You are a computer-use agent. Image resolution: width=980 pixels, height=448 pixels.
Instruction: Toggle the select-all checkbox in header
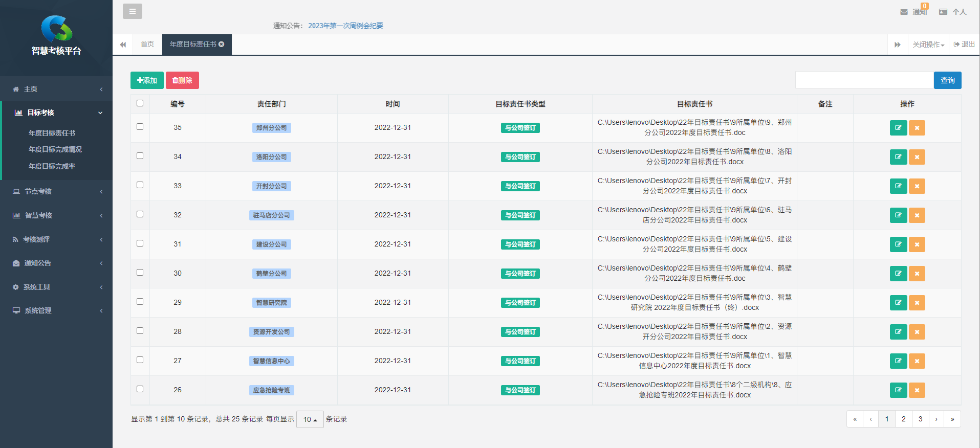point(140,103)
